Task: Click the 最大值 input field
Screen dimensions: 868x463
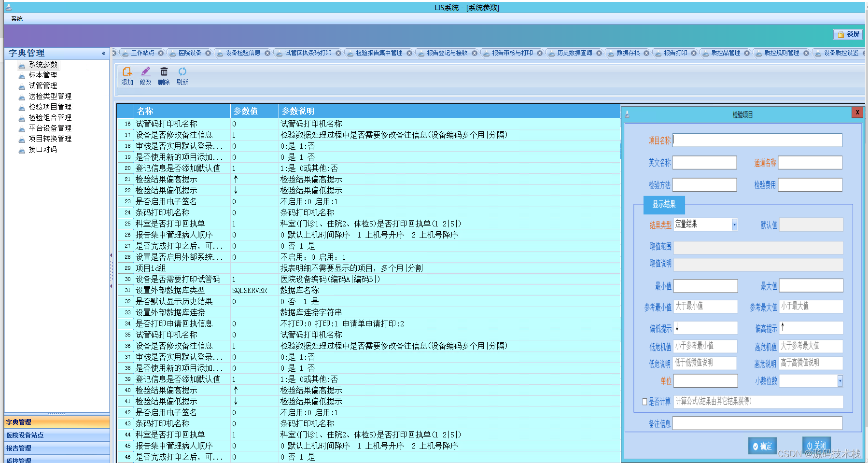Action: pos(811,286)
